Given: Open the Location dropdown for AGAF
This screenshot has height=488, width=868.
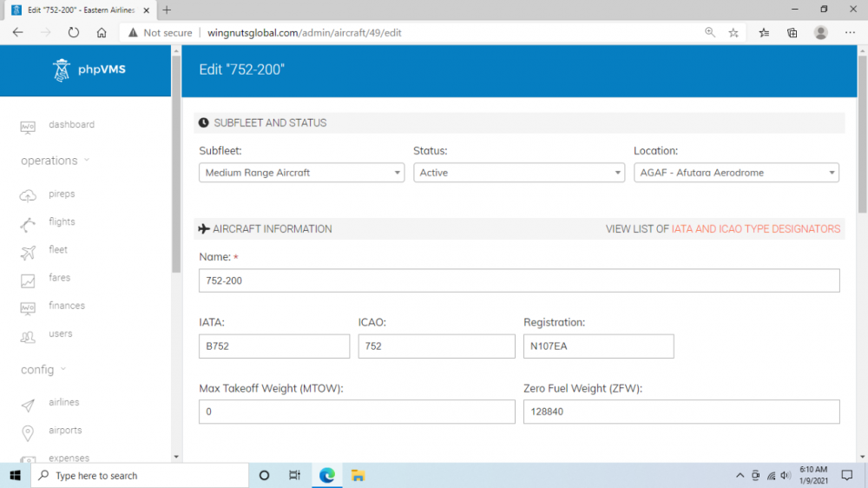Looking at the screenshot, I should click(735, 173).
